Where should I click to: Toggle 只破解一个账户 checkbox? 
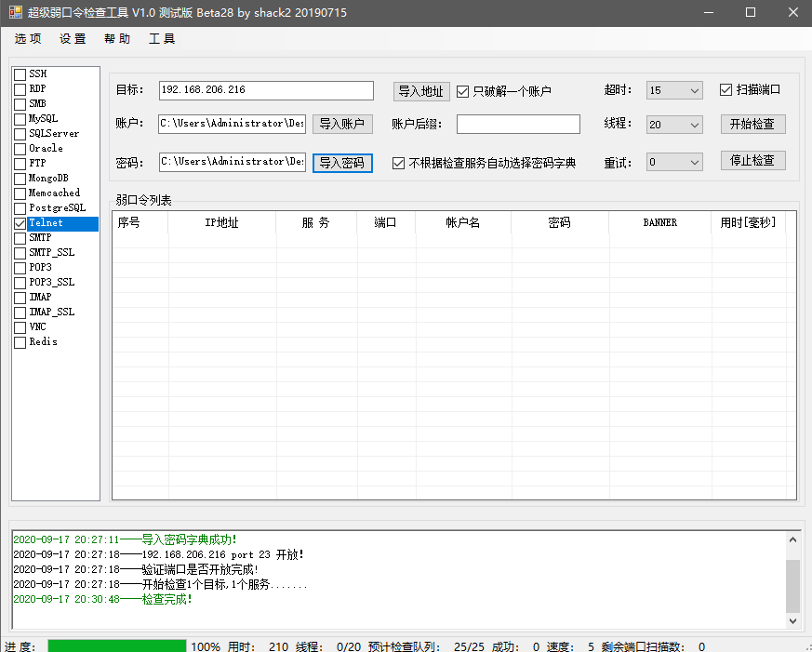coord(462,92)
